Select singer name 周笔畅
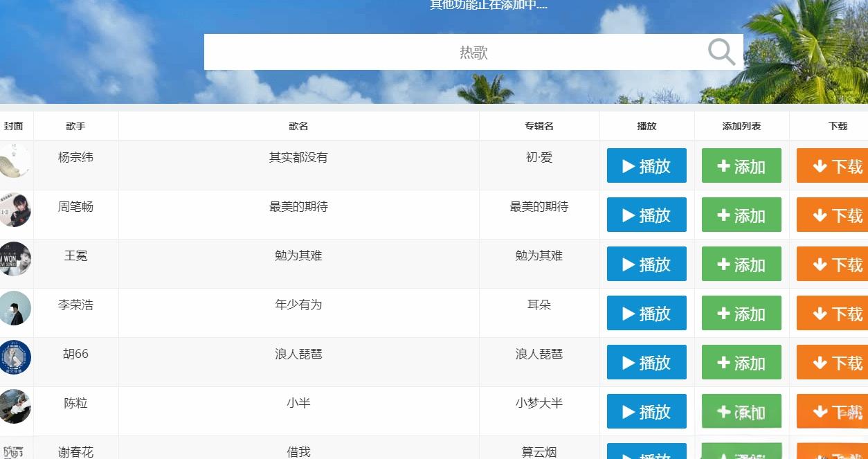Viewport: 868px width, 459px height. [x=75, y=206]
